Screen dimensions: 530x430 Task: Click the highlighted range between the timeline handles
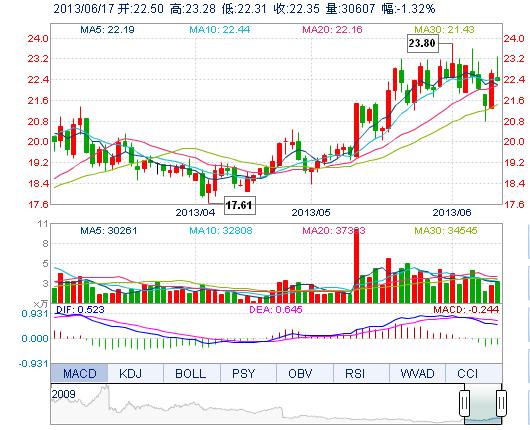click(483, 404)
